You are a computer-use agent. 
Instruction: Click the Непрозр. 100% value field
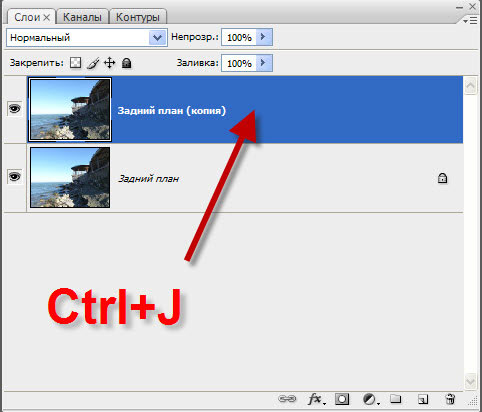[x=239, y=37]
